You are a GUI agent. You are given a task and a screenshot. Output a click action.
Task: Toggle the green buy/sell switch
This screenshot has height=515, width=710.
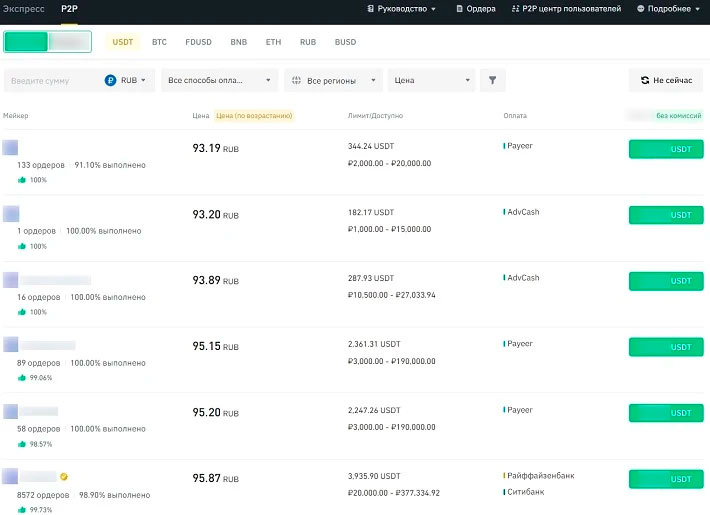click(47, 42)
